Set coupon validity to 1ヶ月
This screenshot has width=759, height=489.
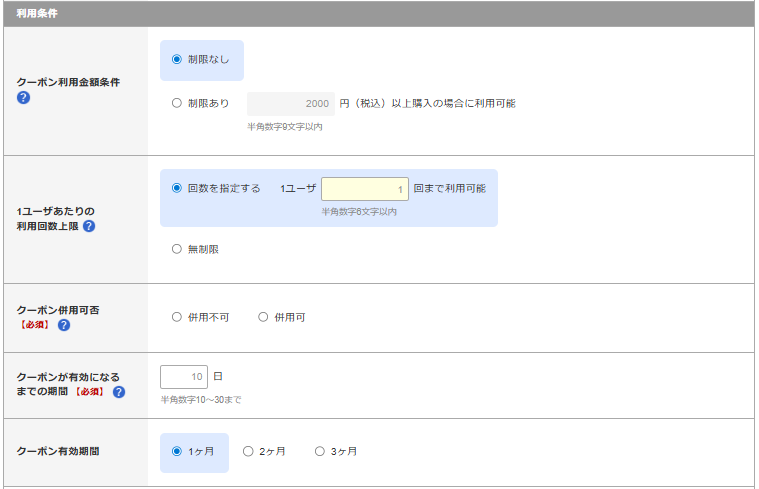(177, 451)
